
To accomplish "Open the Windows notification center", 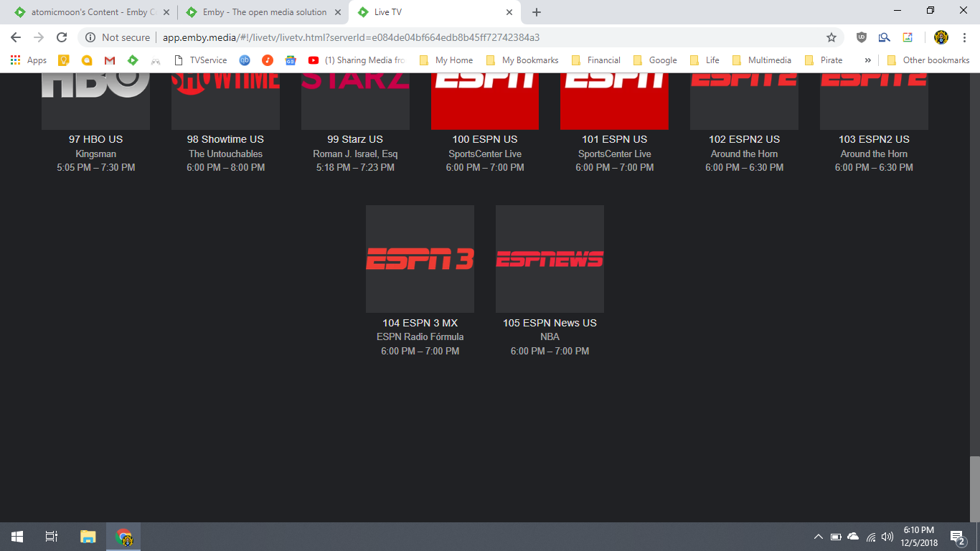I will pyautogui.click(x=957, y=537).
